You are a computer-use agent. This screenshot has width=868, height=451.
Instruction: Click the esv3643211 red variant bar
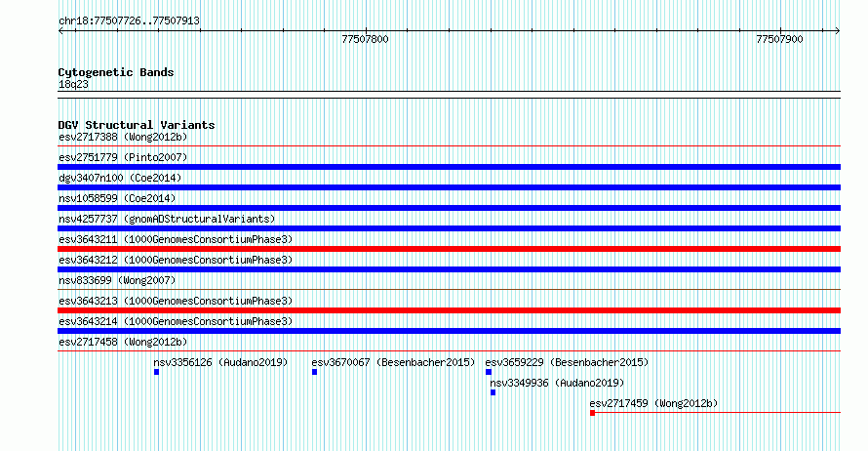[x=449, y=249]
